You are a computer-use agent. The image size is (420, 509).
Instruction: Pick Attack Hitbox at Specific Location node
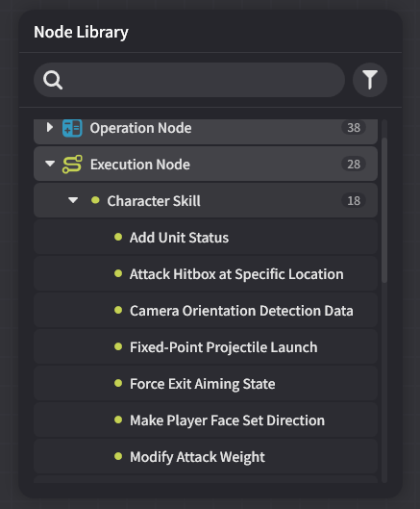point(206,274)
